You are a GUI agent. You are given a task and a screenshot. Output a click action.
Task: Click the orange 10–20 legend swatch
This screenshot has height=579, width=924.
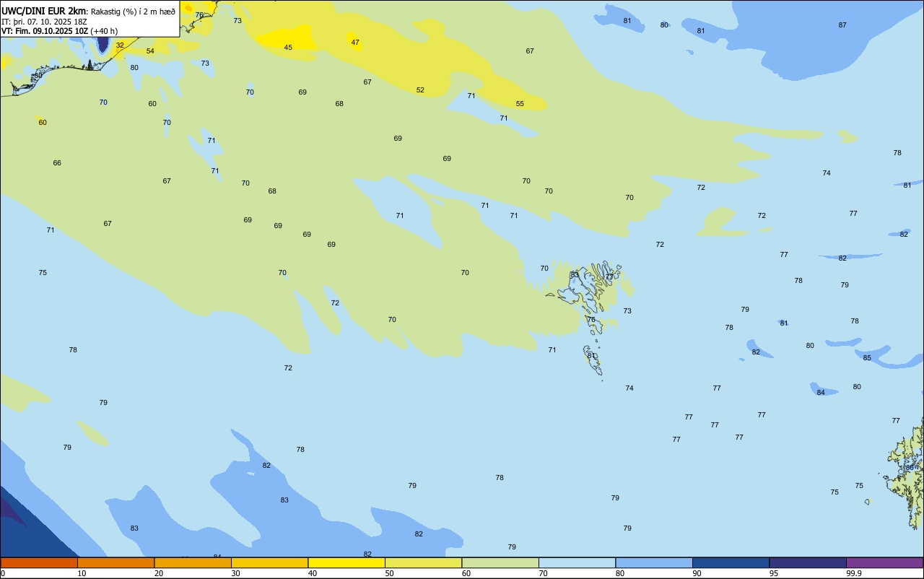point(115,562)
